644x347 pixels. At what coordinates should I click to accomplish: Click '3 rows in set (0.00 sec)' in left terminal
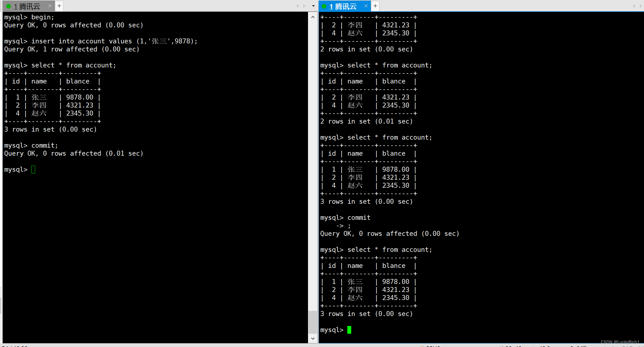[50, 129]
